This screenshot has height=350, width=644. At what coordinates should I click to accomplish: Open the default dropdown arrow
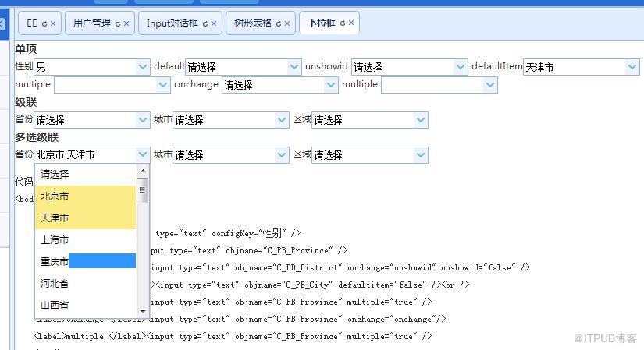(294, 67)
